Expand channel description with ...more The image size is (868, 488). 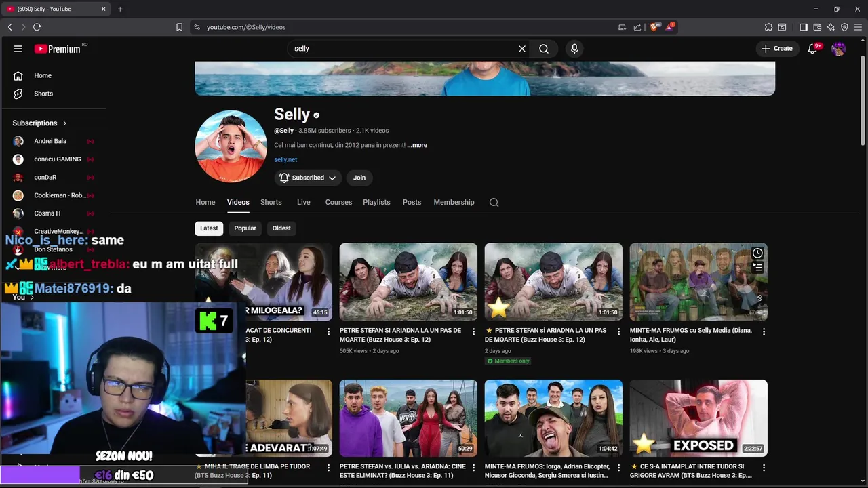tap(418, 145)
